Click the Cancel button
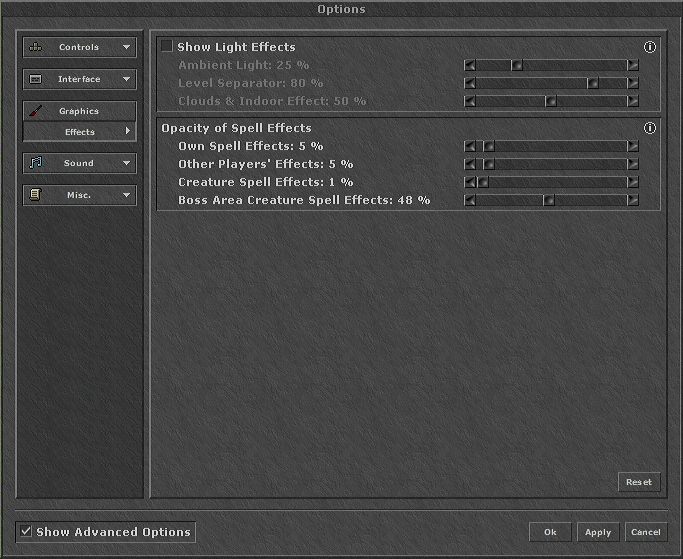683x559 pixels. click(x=646, y=532)
